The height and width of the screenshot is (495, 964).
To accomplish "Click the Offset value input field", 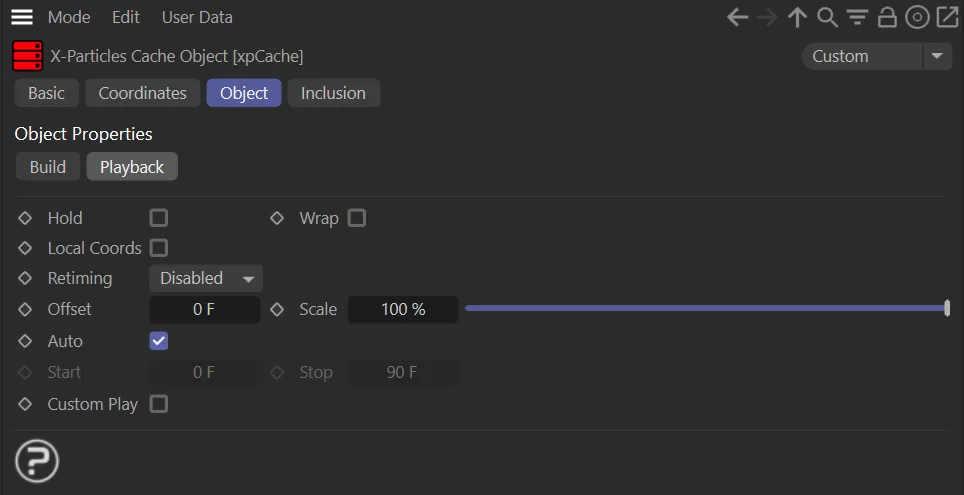I will tap(204, 310).
